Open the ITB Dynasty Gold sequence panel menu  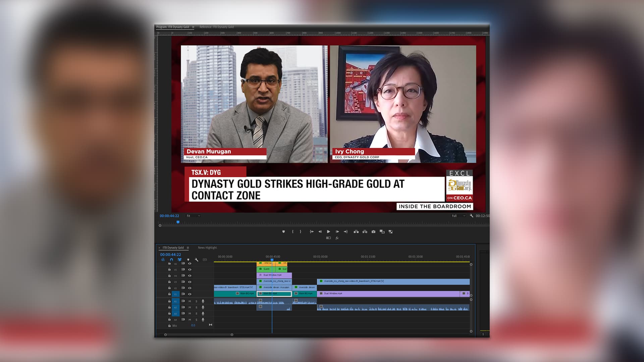(188, 248)
